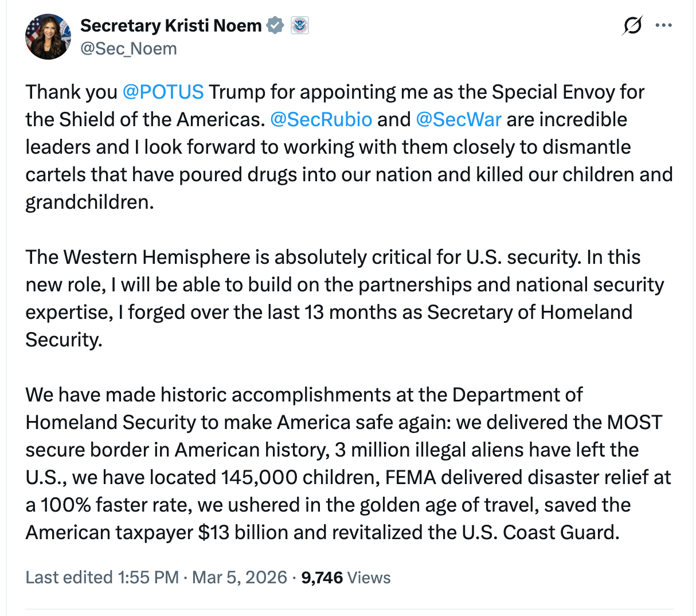The width and height of the screenshot is (696, 616).
Task: Click the blue verified checkmark badge
Action: (x=276, y=26)
